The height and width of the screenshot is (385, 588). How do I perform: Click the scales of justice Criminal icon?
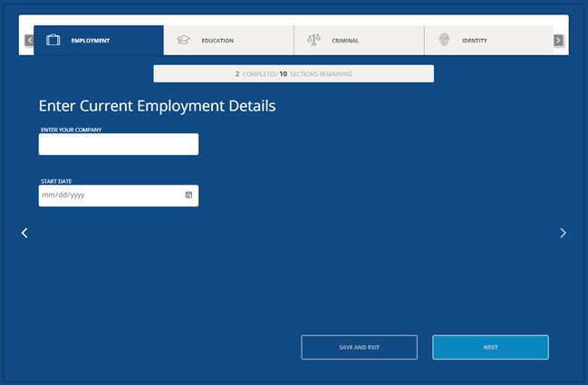click(x=314, y=41)
